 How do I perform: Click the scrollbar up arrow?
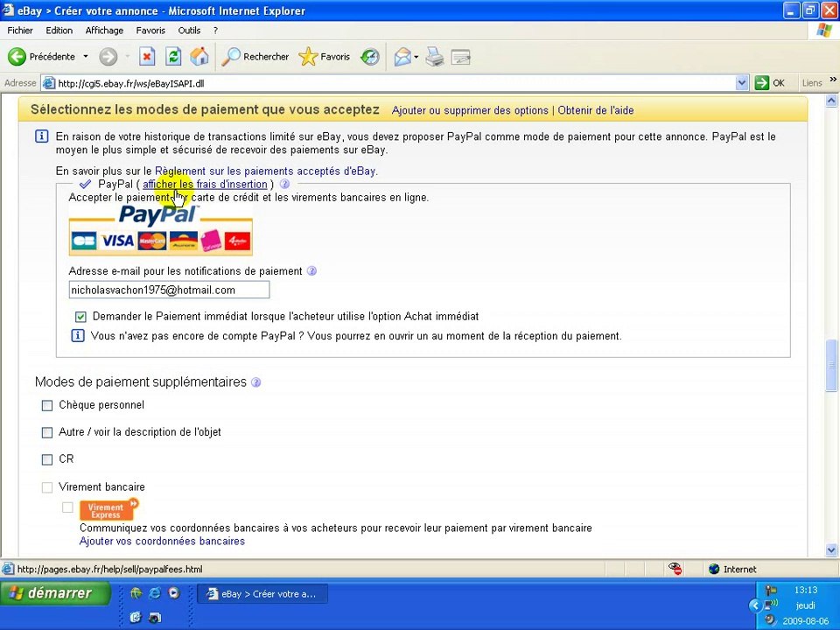[x=831, y=100]
